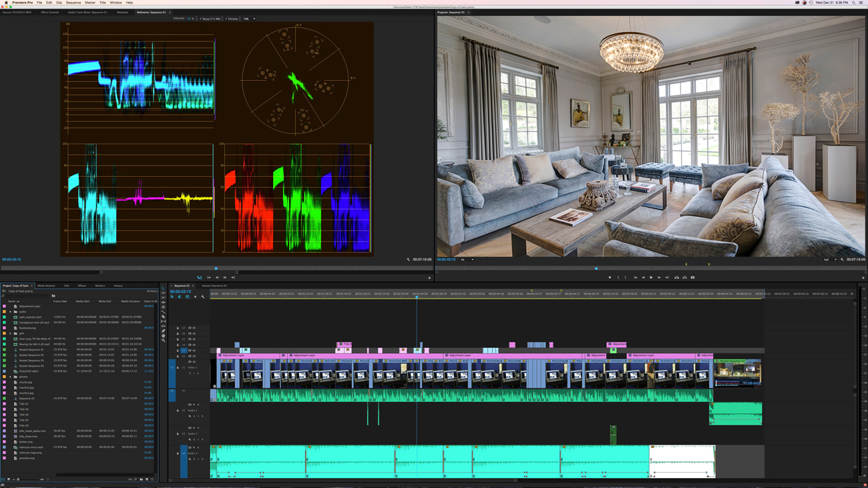
Task: Open the Nested Sequence 03 timeline tab
Action: pyautogui.click(x=214, y=286)
